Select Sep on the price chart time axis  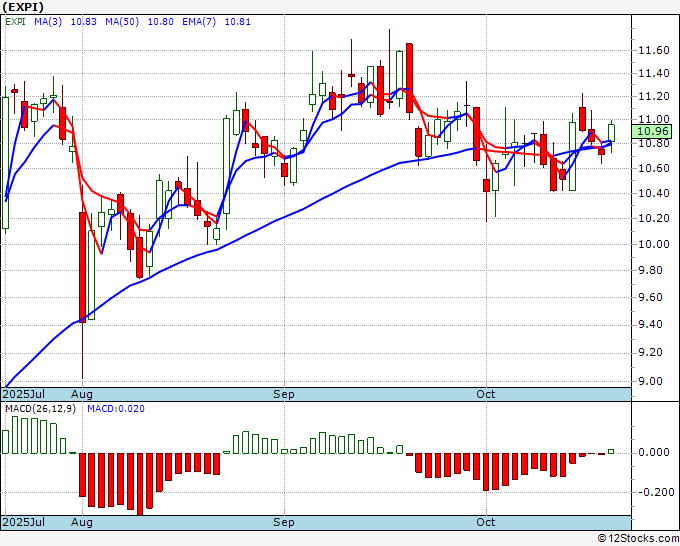[x=284, y=394]
